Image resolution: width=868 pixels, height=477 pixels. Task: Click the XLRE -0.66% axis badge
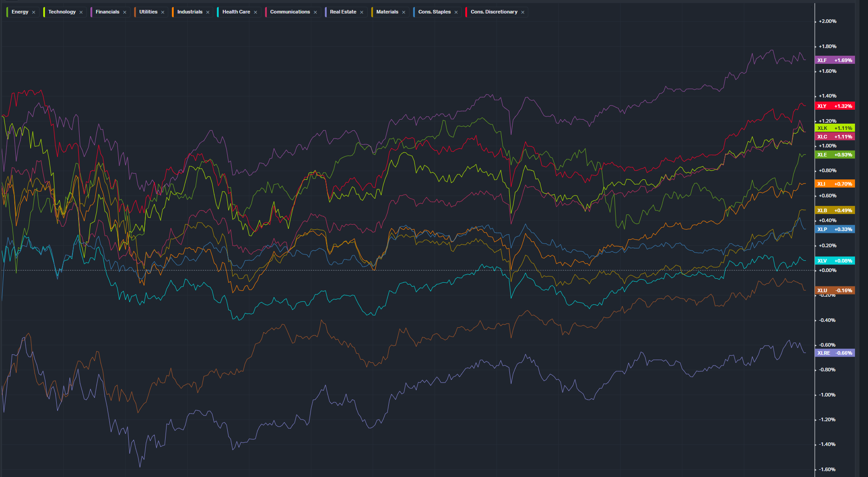[x=835, y=353]
